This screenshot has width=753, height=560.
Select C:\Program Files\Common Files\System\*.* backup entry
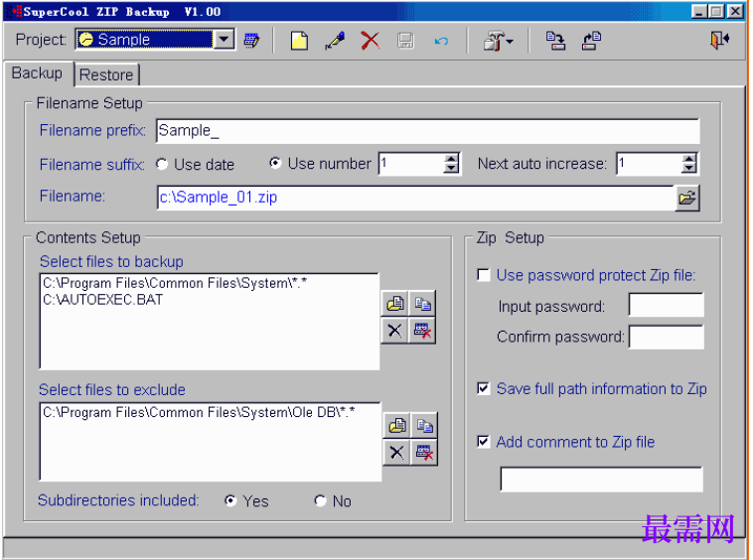[x=175, y=283]
